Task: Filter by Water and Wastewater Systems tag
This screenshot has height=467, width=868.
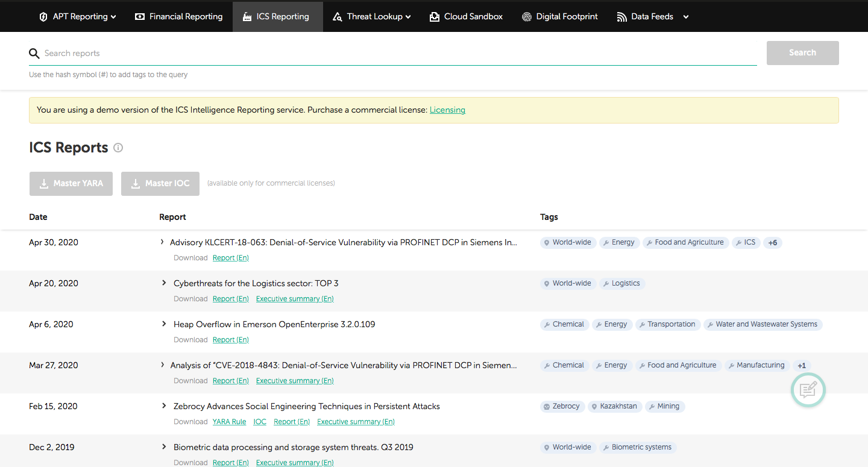Action: (x=763, y=324)
